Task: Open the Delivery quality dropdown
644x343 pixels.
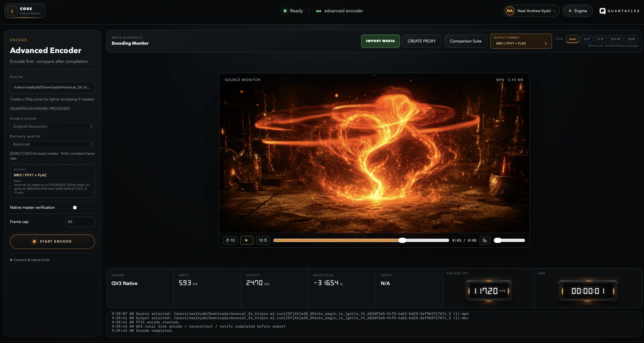Action: (x=52, y=144)
